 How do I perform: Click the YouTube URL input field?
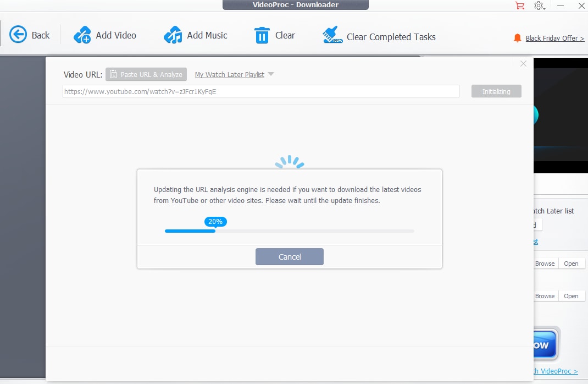tap(260, 91)
